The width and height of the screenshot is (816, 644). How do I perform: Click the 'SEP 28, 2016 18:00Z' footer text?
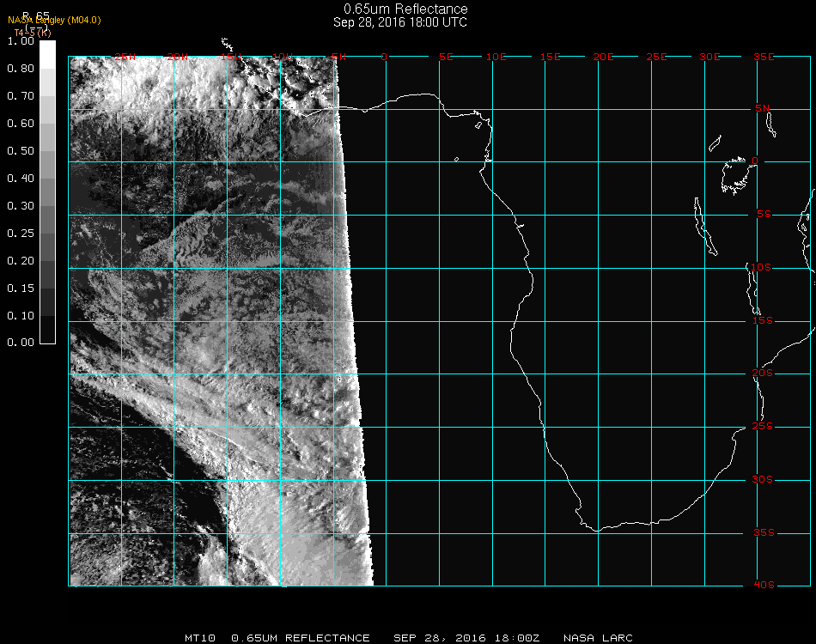coord(466,638)
